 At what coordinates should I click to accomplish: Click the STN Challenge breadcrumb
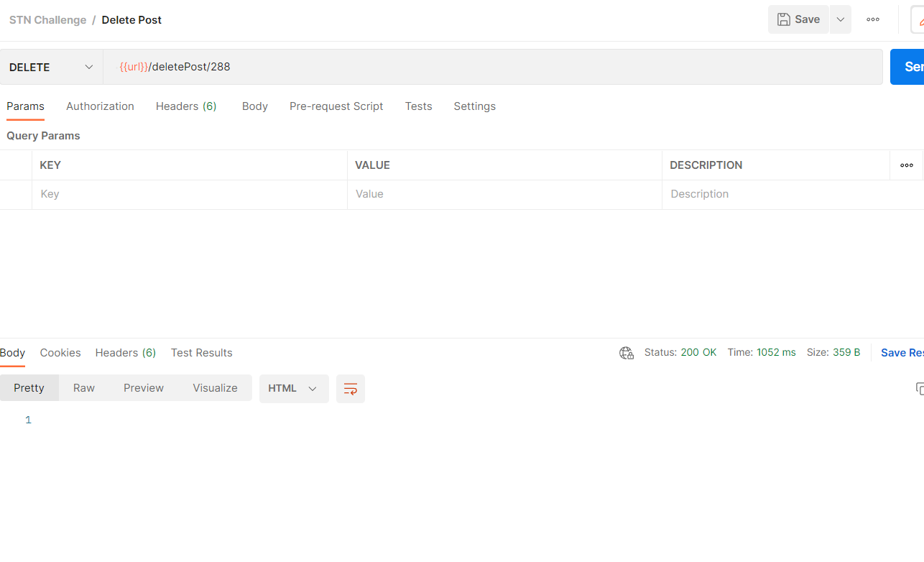47,20
